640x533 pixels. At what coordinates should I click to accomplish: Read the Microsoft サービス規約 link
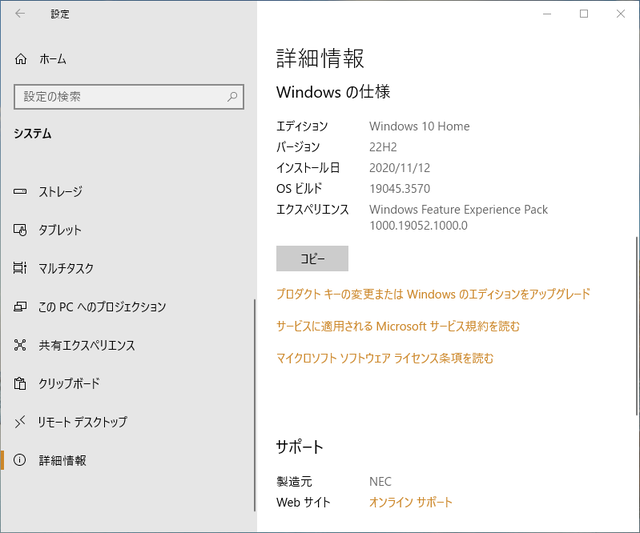[x=398, y=326]
